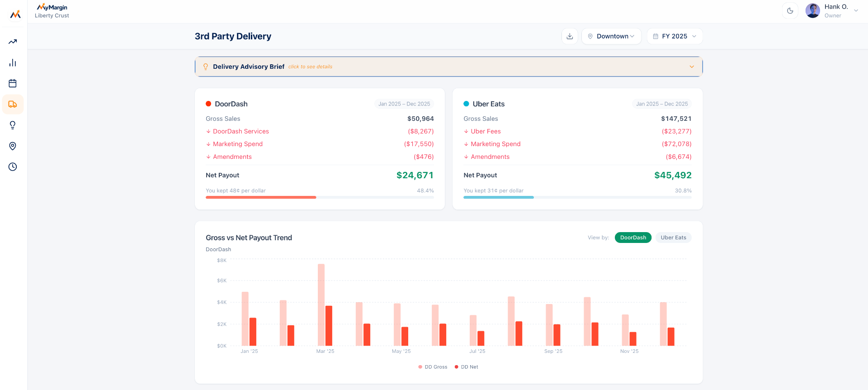Screen dimensions: 868x390
Task: Click the DoorDash Services fee row label
Action: coord(241,131)
